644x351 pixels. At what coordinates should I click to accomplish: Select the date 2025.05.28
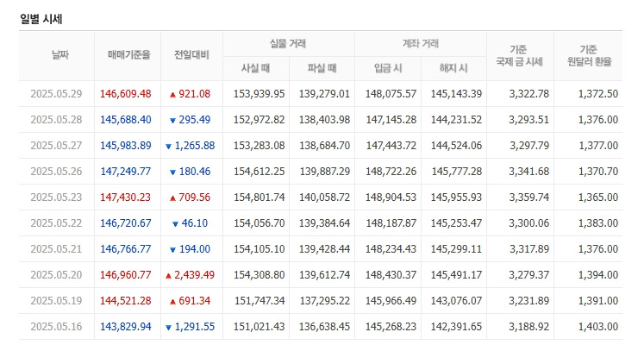56,120
